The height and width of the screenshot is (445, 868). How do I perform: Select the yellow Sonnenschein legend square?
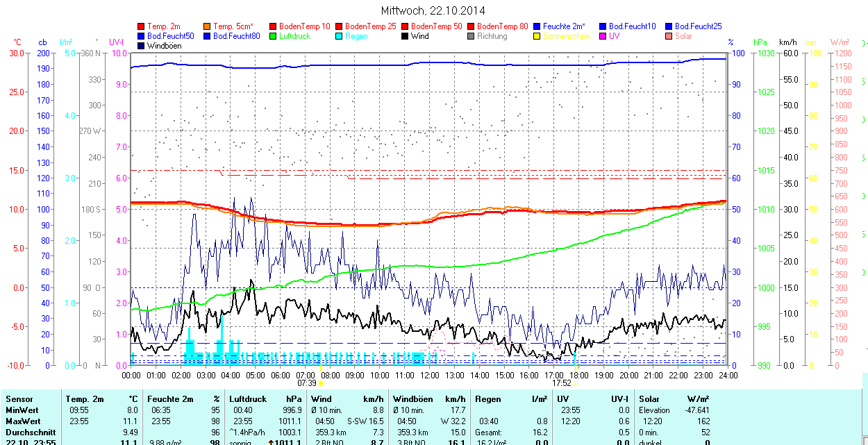[537, 36]
